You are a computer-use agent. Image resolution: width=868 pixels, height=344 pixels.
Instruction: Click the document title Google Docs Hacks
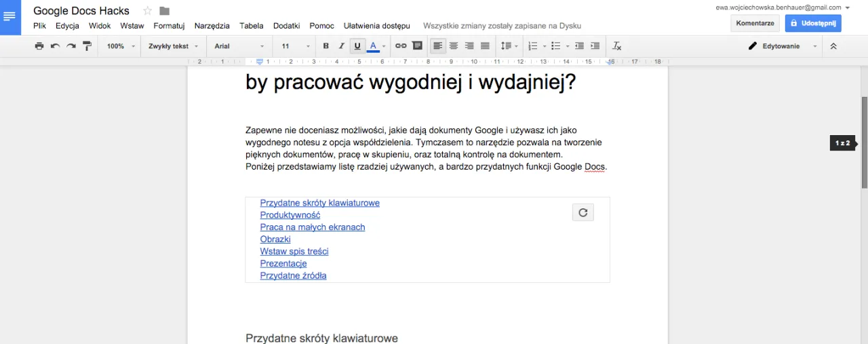click(81, 11)
